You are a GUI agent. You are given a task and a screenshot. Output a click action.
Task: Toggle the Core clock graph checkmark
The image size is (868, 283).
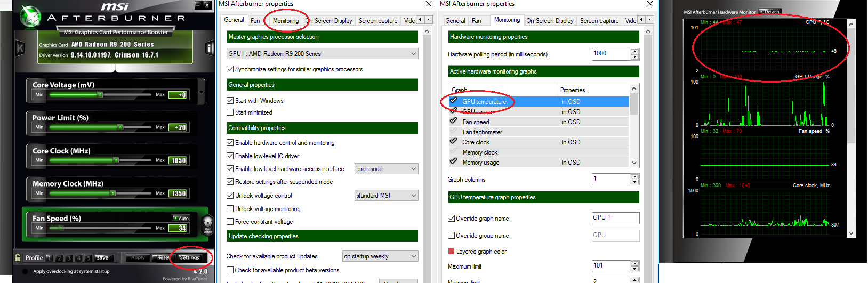pyautogui.click(x=454, y=141)
